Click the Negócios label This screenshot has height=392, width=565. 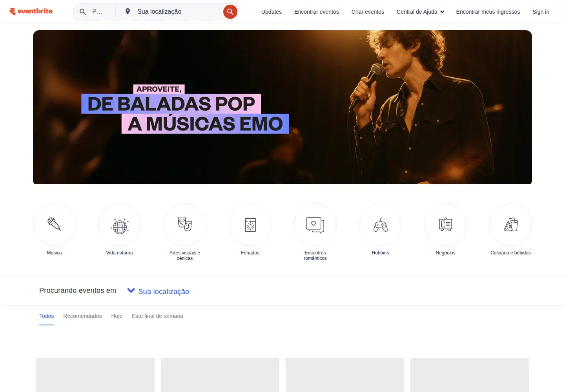tap(446, 253)
